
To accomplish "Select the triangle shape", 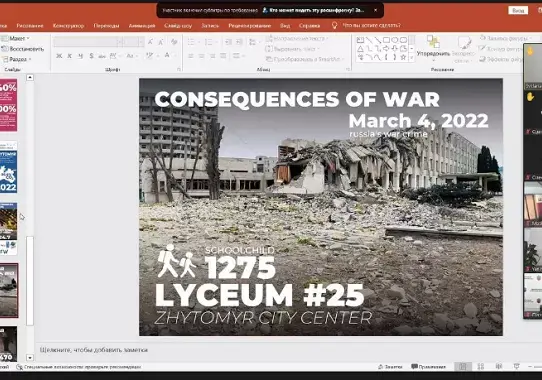I will [x=360, y=49].
